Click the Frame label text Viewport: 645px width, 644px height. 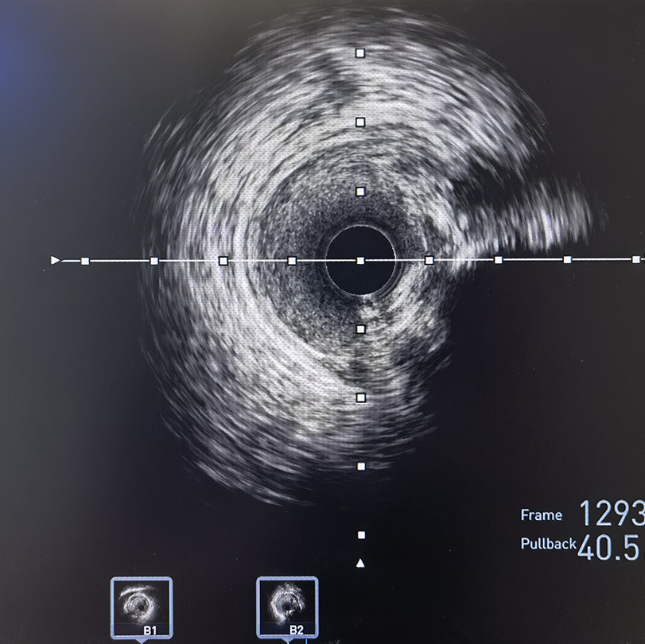pos(541,515)
